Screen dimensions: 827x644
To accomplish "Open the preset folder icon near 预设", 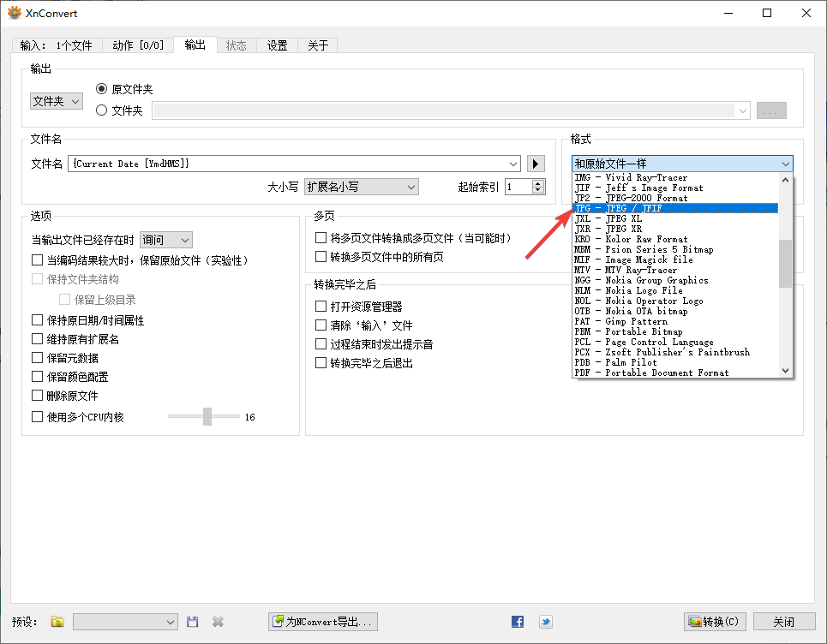I will (57, 622).
